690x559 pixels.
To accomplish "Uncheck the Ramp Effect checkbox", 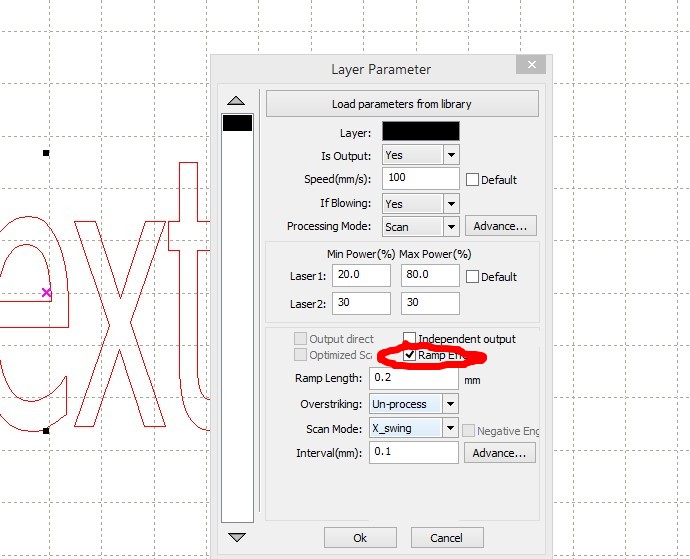I will (409, 355).
